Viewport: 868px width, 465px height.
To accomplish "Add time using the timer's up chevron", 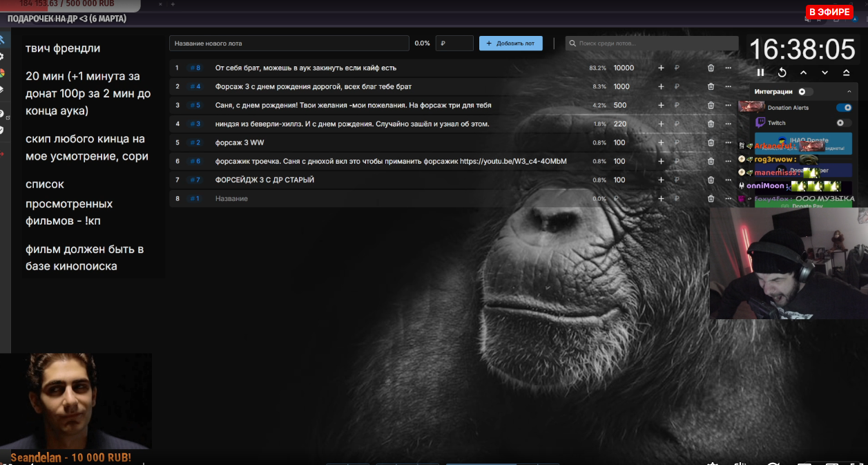I will click(x=803, y=73).
